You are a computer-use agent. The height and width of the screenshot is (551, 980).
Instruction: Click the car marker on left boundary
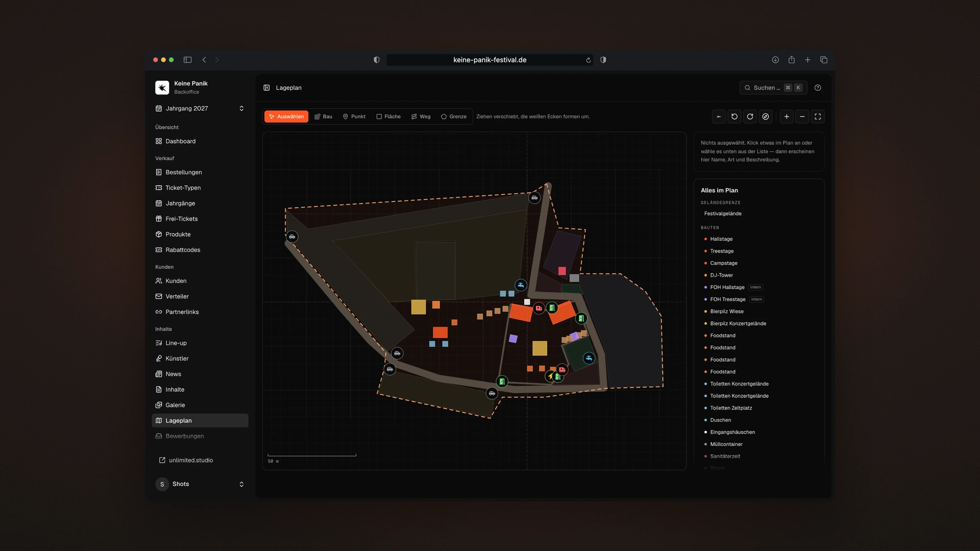(x=292, y=237)
